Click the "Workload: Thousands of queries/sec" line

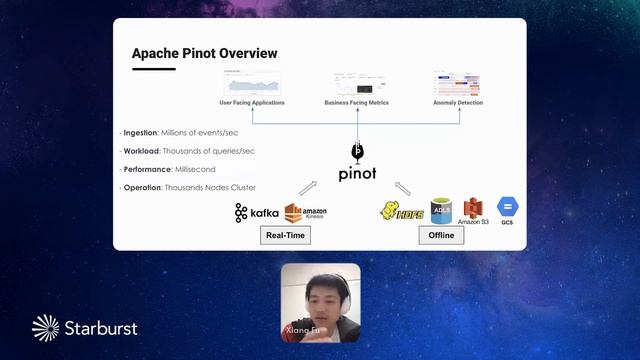[187, 151]
